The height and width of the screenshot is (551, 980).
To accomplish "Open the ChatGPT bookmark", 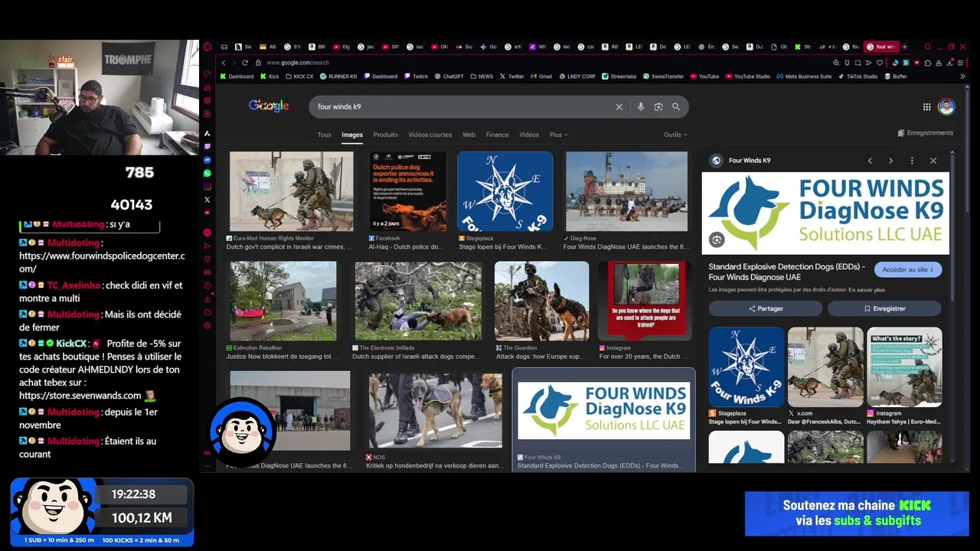I will 449,77.
